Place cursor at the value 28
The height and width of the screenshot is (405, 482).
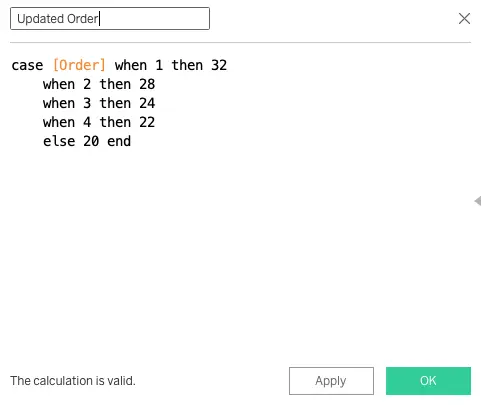[147, 84]
